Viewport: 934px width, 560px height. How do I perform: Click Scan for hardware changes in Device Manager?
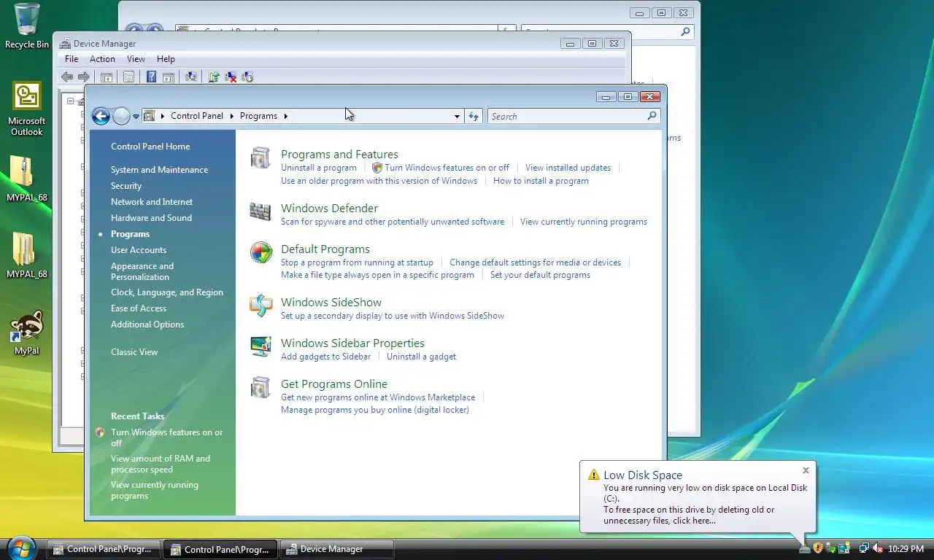tap(191, 77)
